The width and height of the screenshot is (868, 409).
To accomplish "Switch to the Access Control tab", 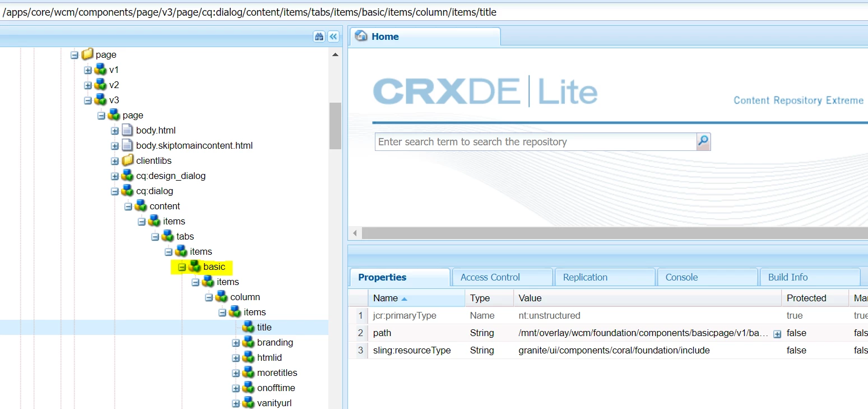I will [x=502, y=277].
